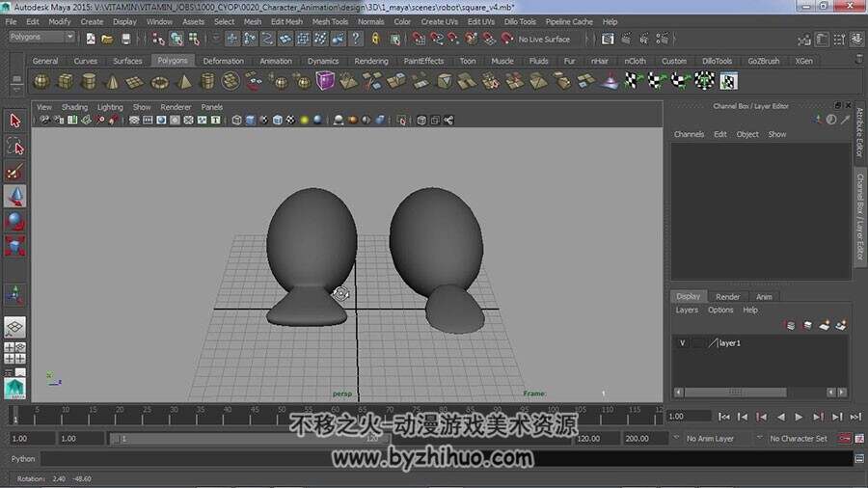Image resolution: width=868 pixels, height=488 pixels.
Task: Choose the Move tool cone icon
Action: tap(14, 197)
